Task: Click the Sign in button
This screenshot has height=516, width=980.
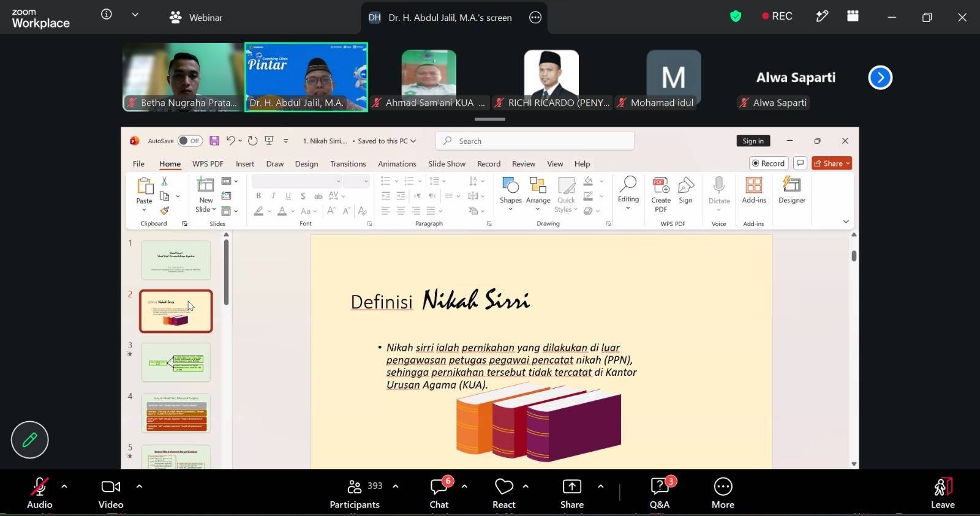Action: [x=753, y=141]
